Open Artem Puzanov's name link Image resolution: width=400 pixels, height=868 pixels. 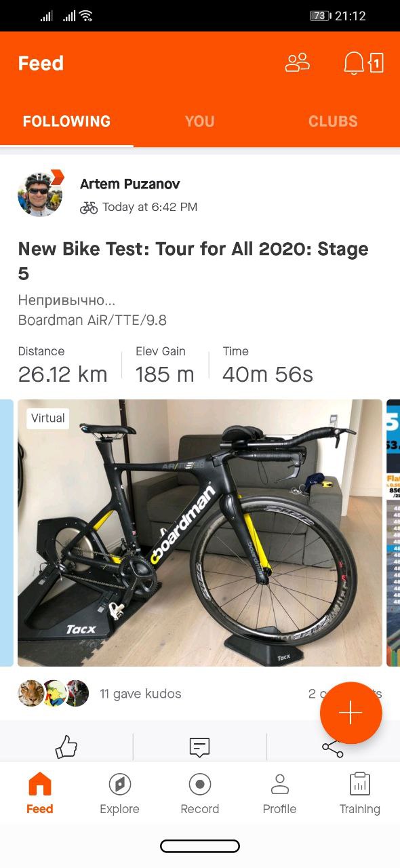pyautogui.click(x=130, y=184)
